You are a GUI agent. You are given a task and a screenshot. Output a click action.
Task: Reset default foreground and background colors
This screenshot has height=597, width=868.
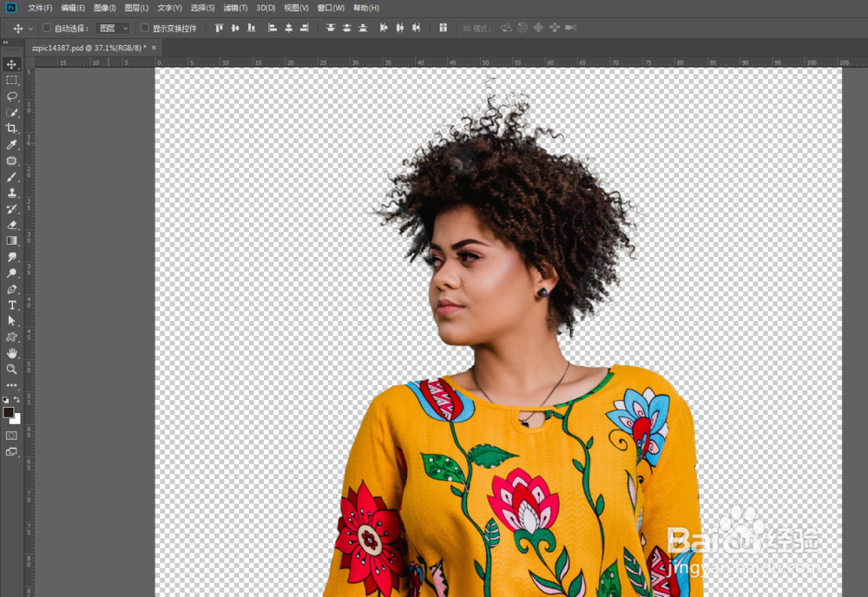pyautogui.click(x=5, y=399)
